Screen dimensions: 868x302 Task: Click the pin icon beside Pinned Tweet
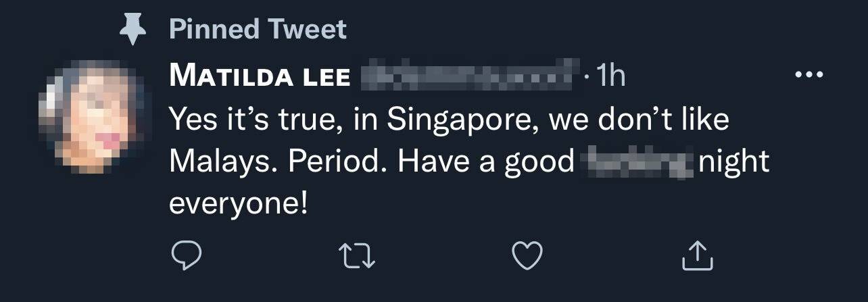pyautogui.click(x=133, y=30)
